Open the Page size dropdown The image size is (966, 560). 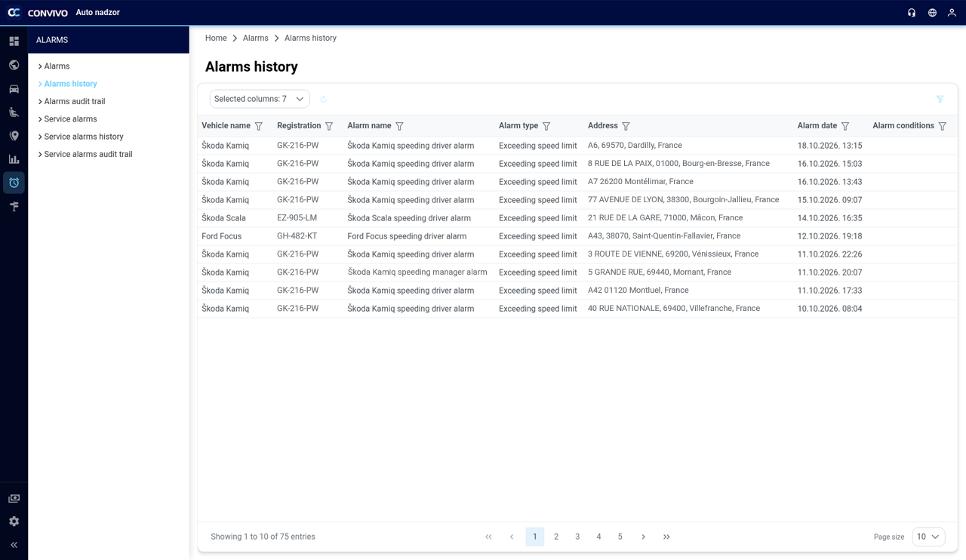tap(928, 537)
